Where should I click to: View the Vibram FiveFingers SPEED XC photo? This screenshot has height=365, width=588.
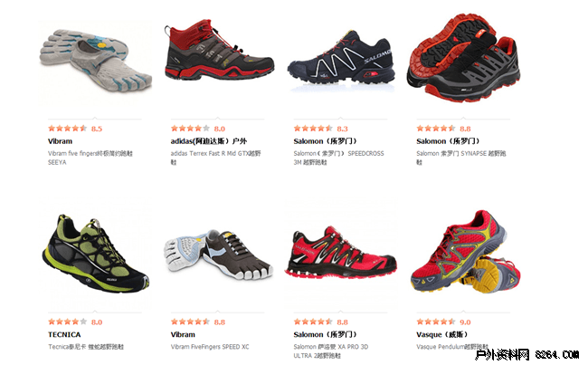tap(219, 255)
